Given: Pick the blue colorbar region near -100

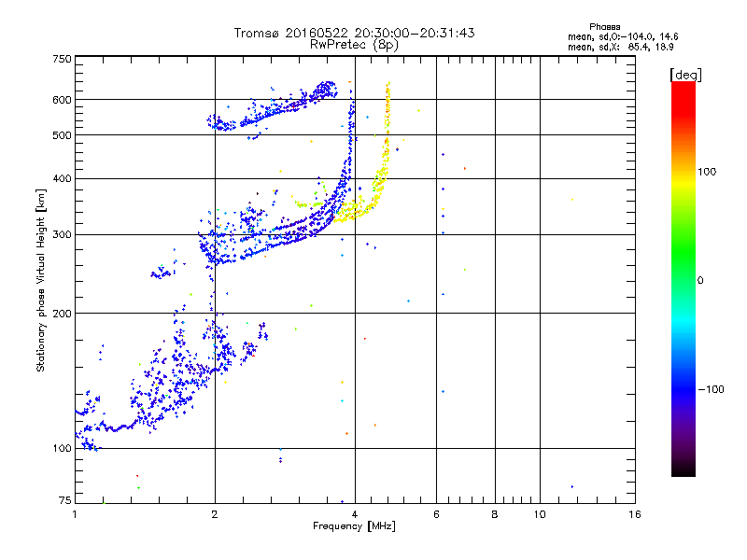Looking at the screenshot, I should coord(684,389).
